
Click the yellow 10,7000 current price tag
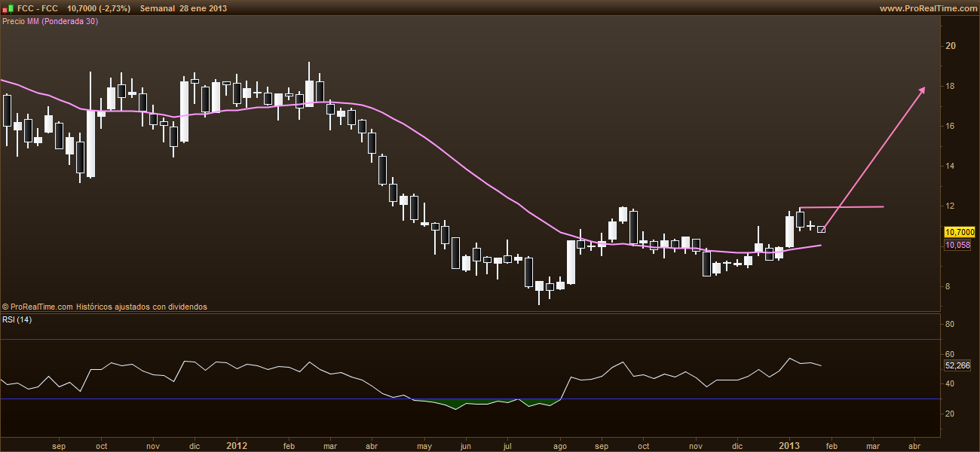pyautogui.click(x=958, y=233)
